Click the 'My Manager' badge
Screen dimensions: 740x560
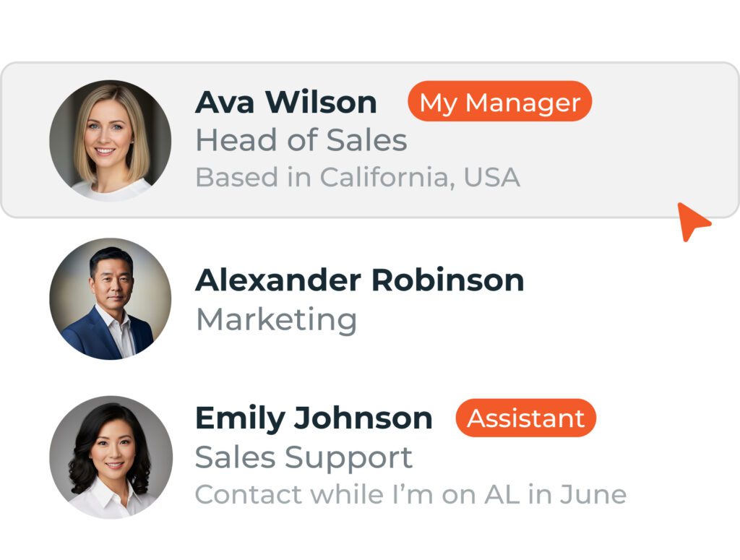click(x=499, y=102)
